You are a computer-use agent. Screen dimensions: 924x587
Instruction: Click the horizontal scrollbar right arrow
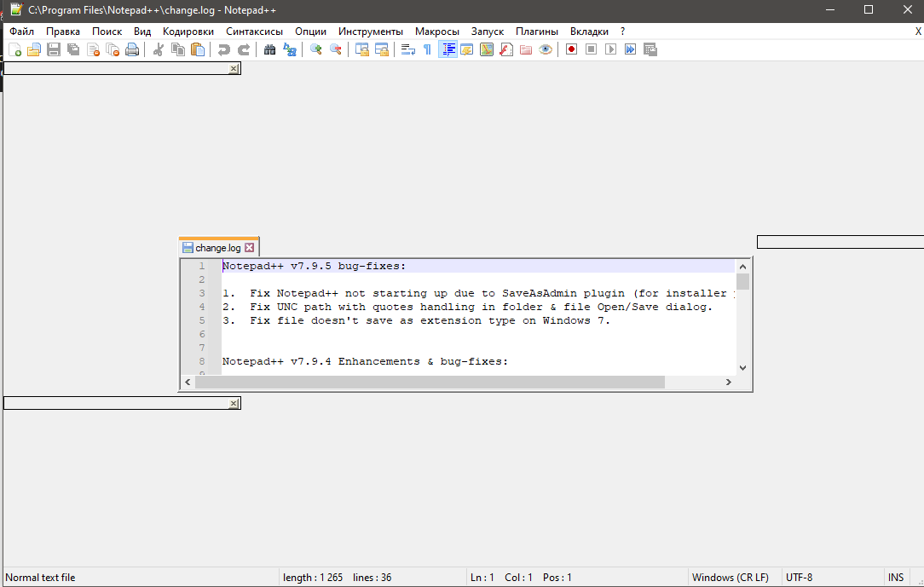click(x=728, y=382)
